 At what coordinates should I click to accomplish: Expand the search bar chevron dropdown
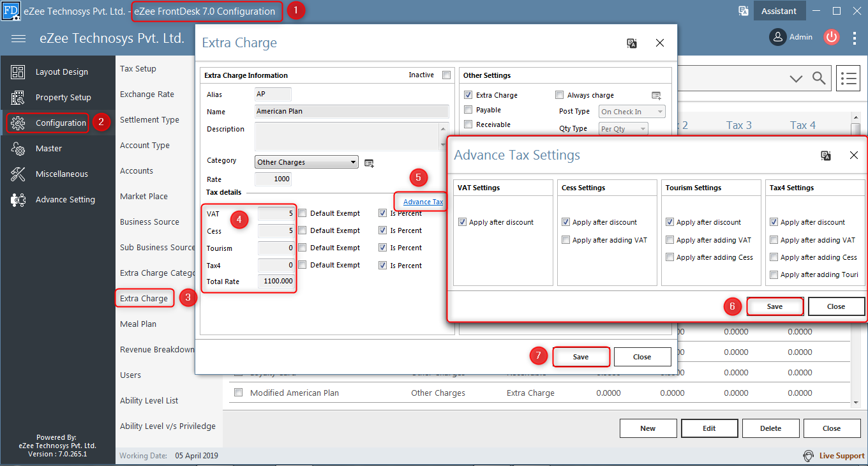[795, 79]
